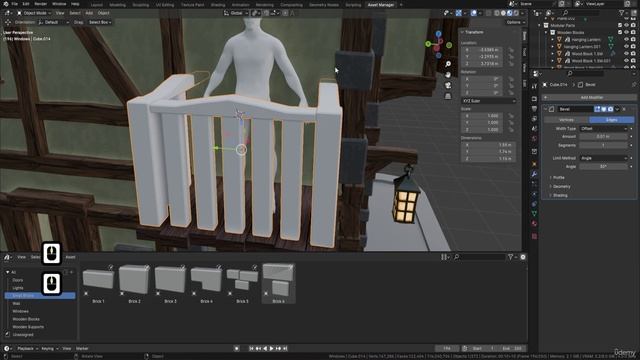Hide Hanging Lantern in the outliner

tap(626, 40)
